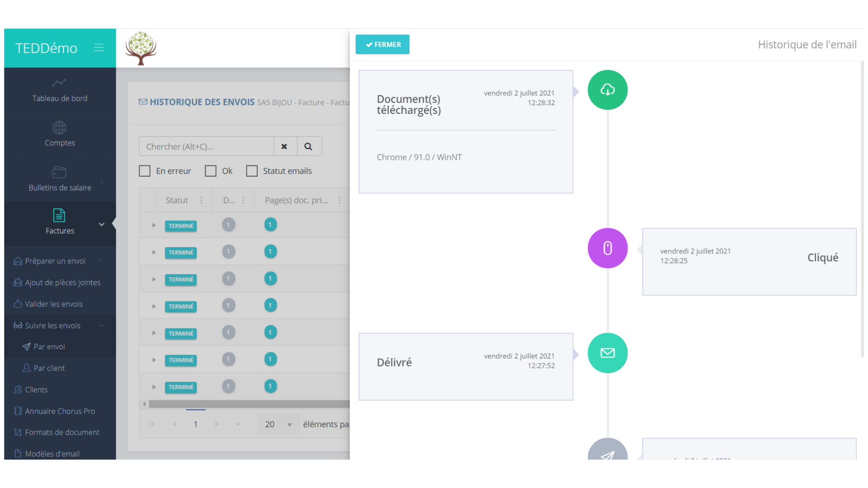Click the horizontal scrollbar of the table
Viewport: 868px width, 488px height.
(x=249, y=404)
